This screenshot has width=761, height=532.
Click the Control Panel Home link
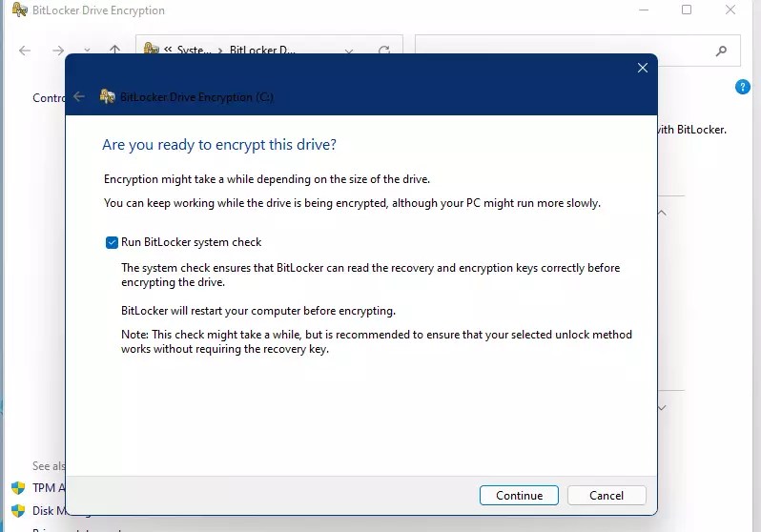(49, 98)
